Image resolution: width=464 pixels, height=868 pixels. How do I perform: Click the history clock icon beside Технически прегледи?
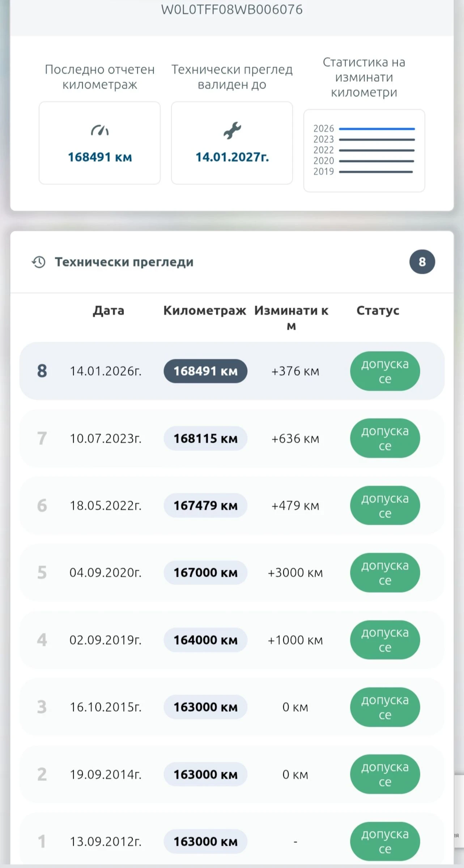(x=39, y=262)
